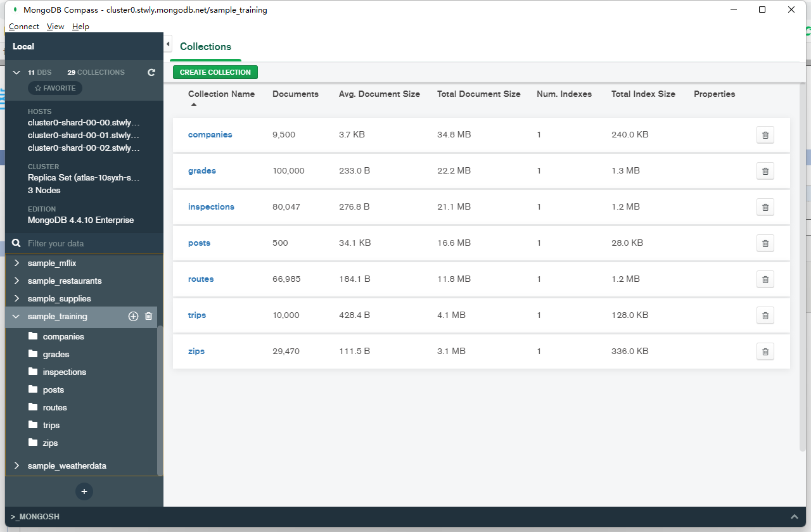
Task: Open the trips collection link in table
Action: (x=197, y=315)
